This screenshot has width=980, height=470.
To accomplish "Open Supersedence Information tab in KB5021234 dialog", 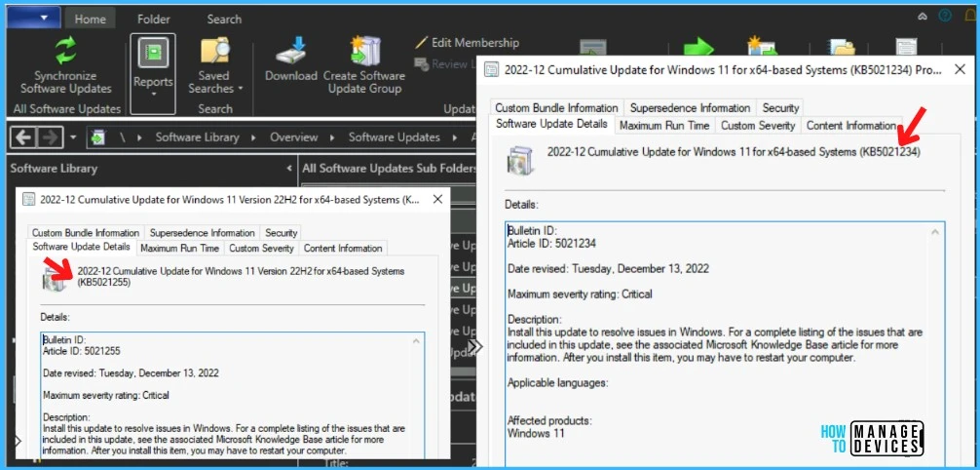I will [x=690, y=107].
